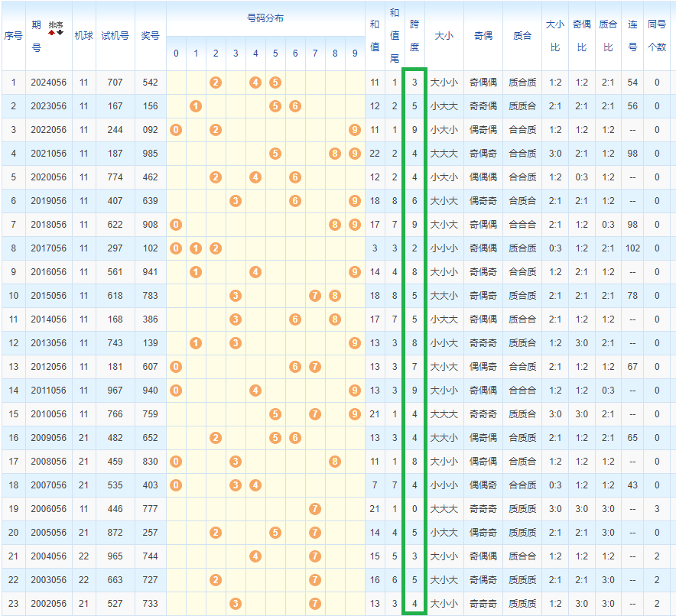
Task: Click orange ball 7 in row 2006056
Action: [x=315, y=509]
